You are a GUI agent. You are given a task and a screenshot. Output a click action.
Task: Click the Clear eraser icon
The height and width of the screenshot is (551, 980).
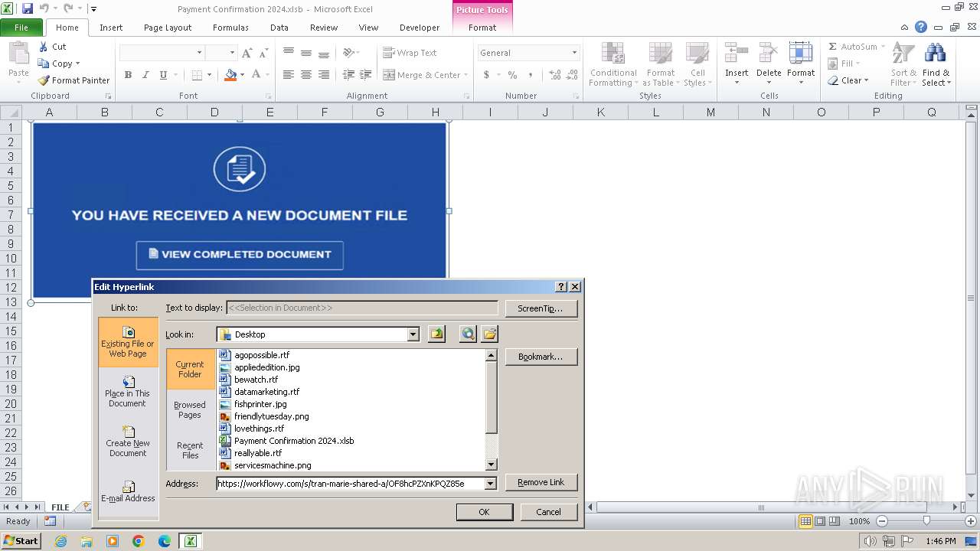833,80
